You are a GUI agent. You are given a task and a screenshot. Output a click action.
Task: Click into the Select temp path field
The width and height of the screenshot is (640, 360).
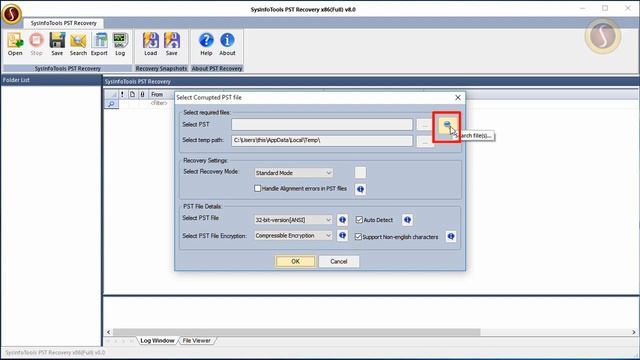point(322,140)
